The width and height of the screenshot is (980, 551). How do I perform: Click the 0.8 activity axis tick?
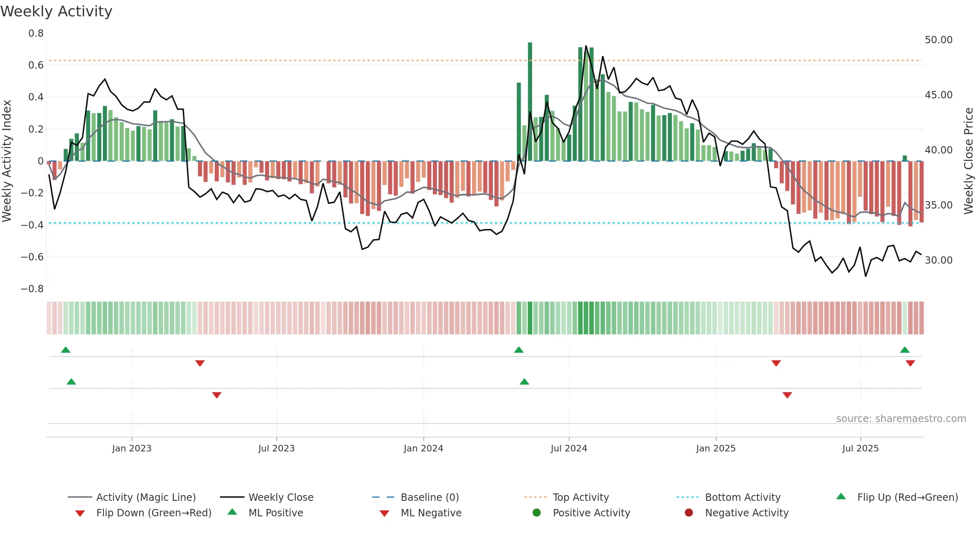[x=36, y=33]
